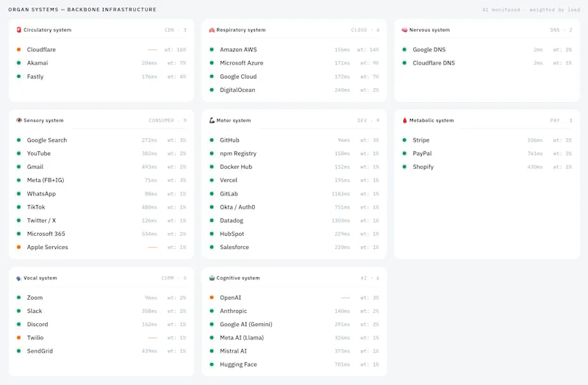Click the Metabolic system blood drop icon
This screenshot has width=588, height=385.
click(405, 120)
